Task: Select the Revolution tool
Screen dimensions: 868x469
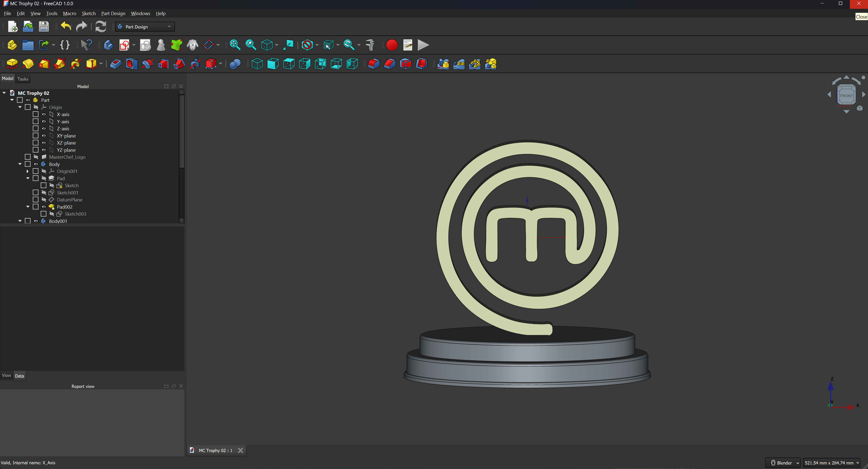Action: coord(28,64)
